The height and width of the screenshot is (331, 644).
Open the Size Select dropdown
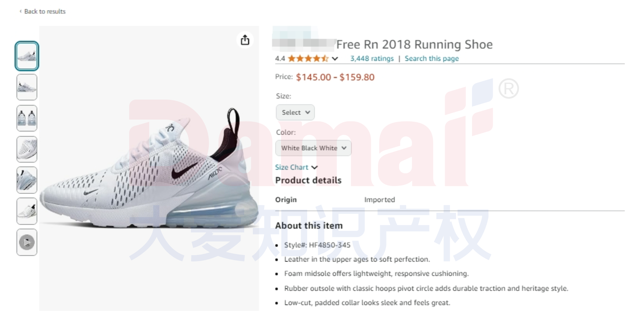pyautogui.click(x=295, y=112)
